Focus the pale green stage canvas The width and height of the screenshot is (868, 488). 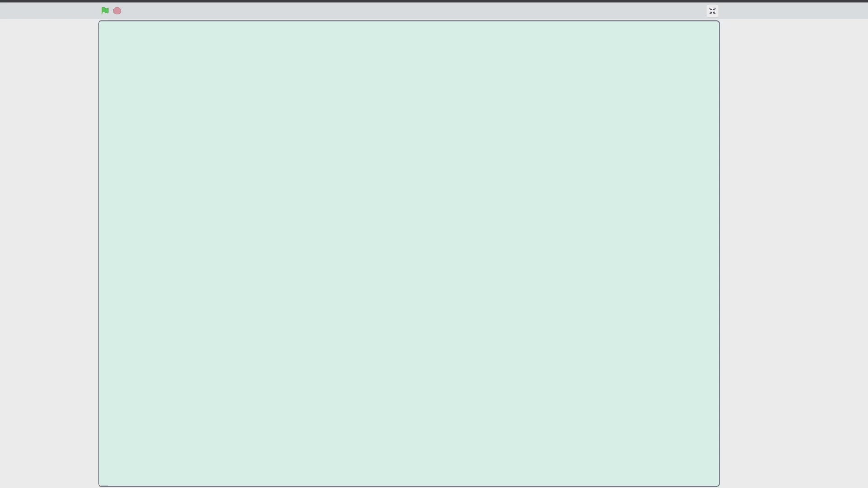409,253
